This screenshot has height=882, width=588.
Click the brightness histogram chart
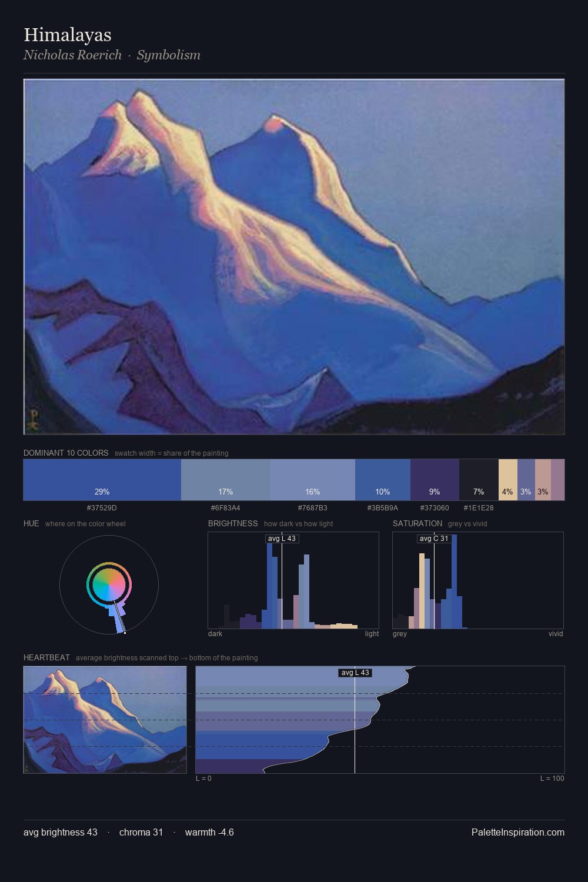point(293,580)
